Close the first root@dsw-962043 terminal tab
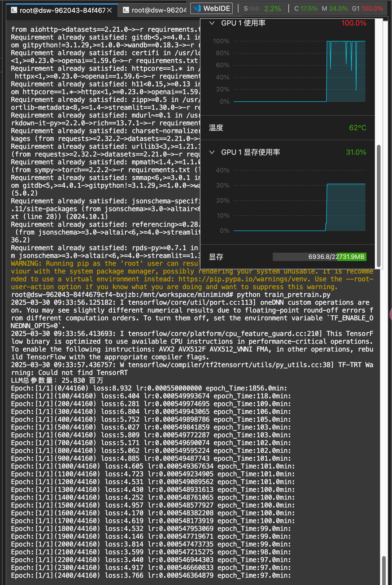Image resolution: width=392 pixels, height=585 pixels. 110,10
